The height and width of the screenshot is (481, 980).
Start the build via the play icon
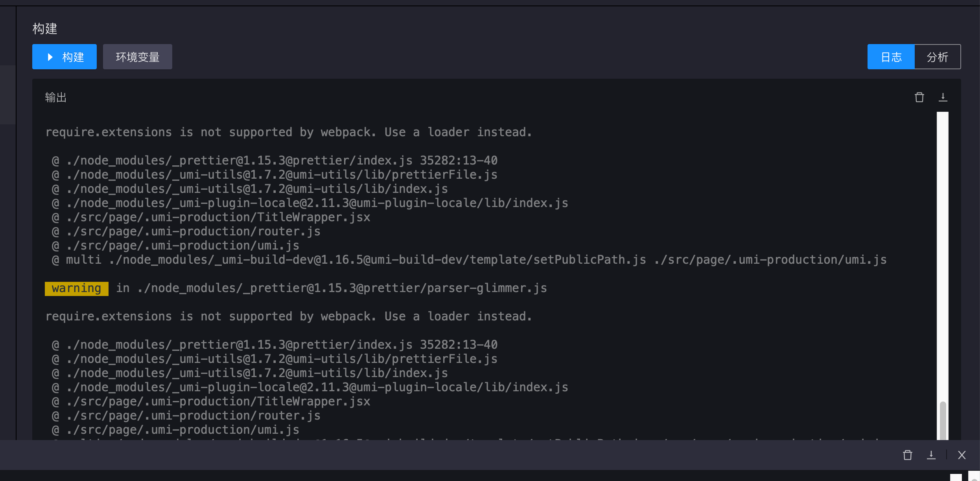pyautogui.click(x=50, y=57)
